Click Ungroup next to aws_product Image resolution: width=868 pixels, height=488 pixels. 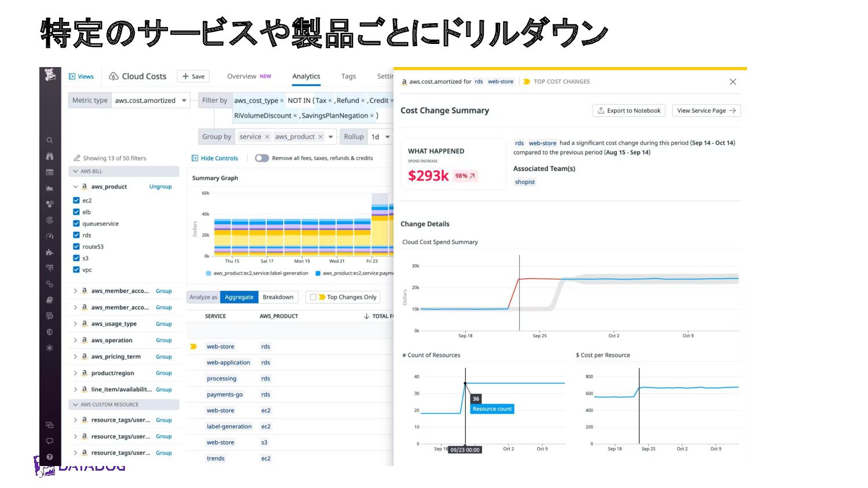[x=160, y=187]
